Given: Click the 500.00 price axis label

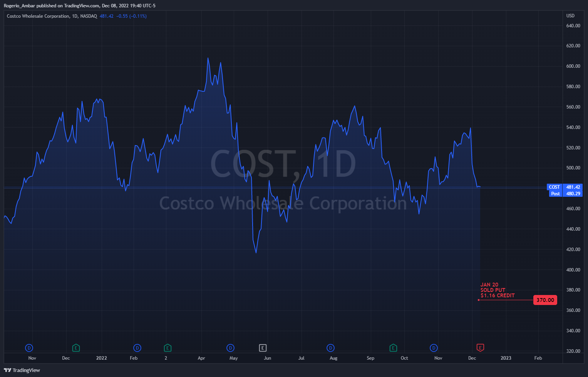Looking at the screenshot, I should (573, 168).
